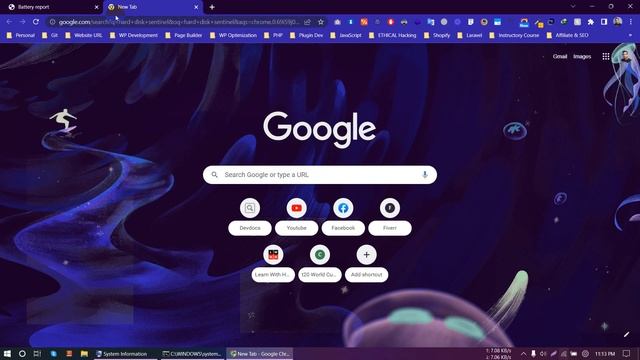The height and width of the screenshot is (360, 640).
Task: Open the Windows Start menu
Action: coord(7,353)
